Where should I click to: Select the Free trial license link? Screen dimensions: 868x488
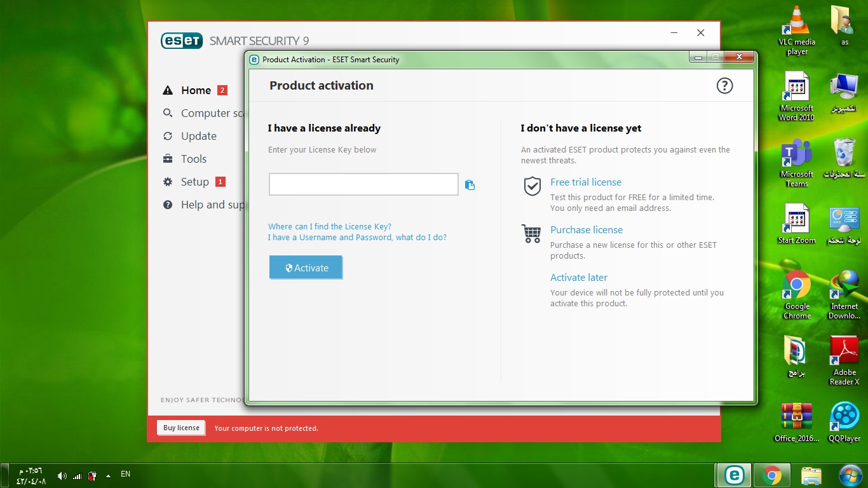point(586,182)
